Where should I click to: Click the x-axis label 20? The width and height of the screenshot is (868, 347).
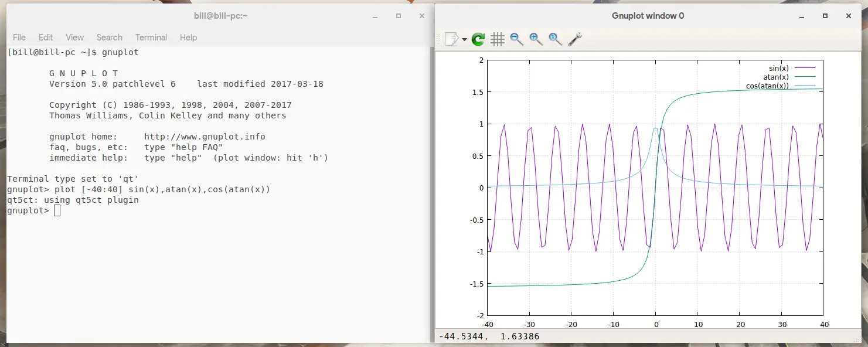[x=740, y=324]
